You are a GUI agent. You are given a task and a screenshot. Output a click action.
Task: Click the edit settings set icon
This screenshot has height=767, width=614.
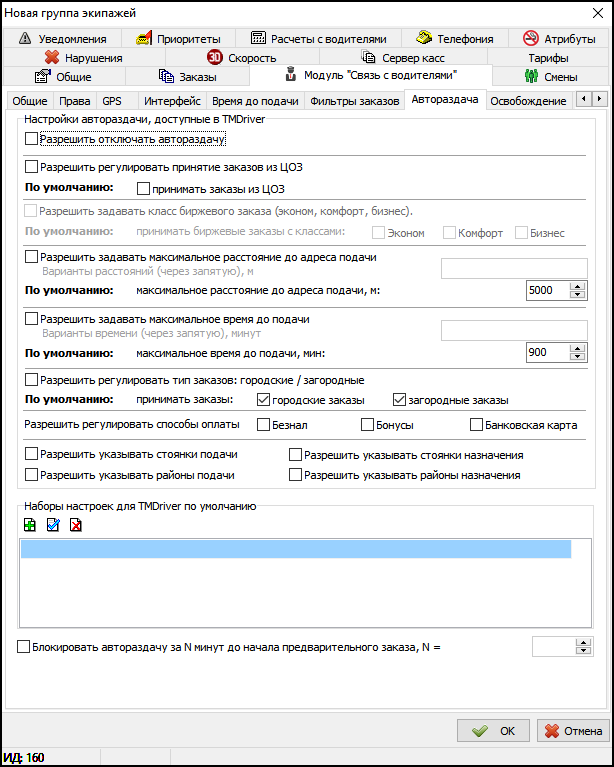53,525
